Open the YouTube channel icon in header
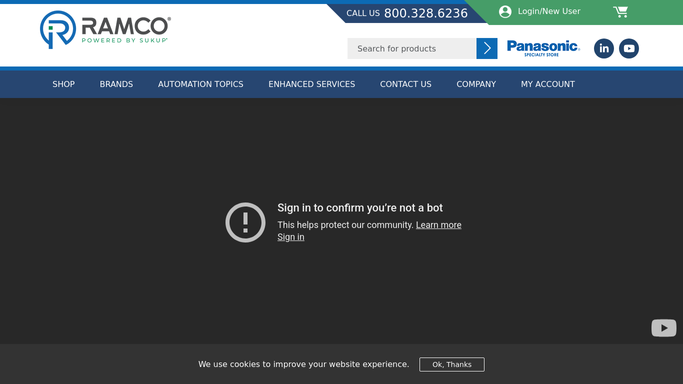 click(629, 48)
